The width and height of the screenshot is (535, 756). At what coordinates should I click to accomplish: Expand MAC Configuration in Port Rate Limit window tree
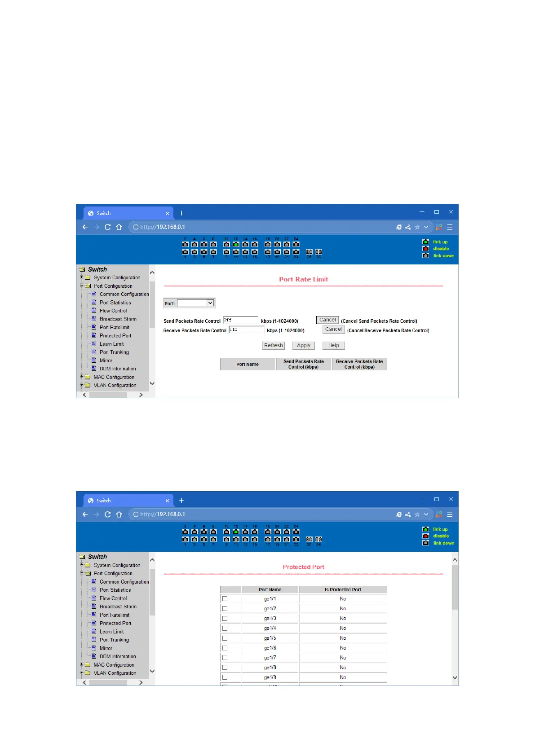(x=82, y=377)
